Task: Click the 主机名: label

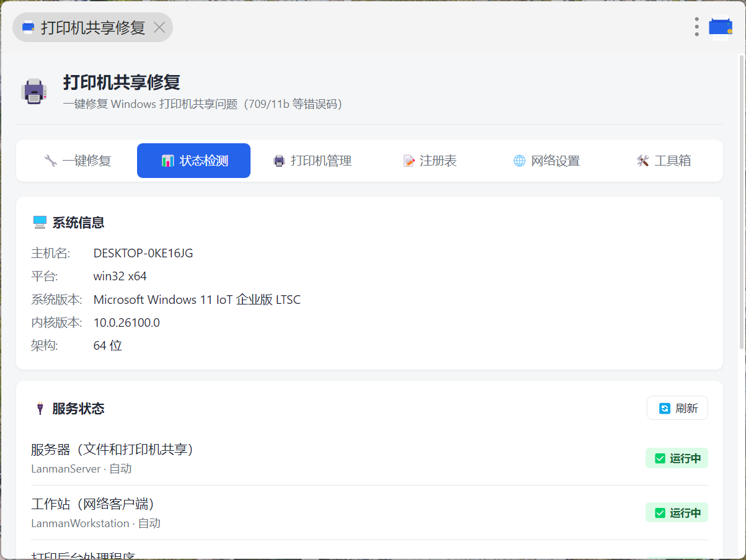Action: [x=51, y=253]
